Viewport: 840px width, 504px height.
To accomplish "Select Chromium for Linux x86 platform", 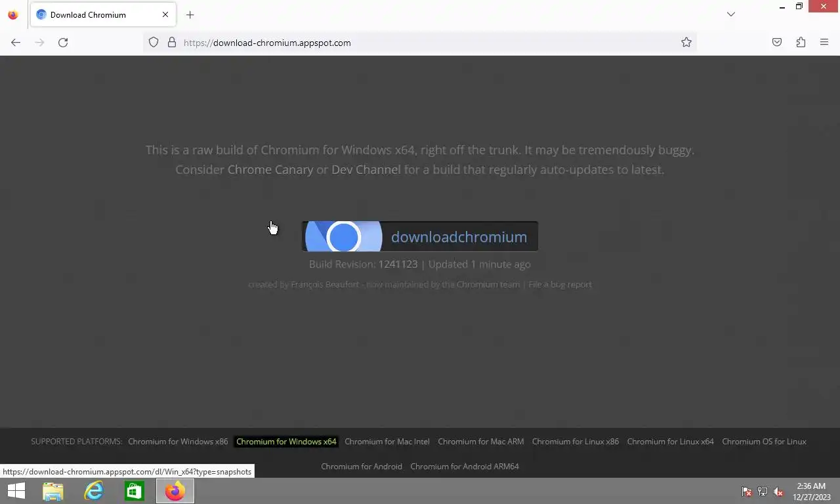I will [x=576, y=442].
